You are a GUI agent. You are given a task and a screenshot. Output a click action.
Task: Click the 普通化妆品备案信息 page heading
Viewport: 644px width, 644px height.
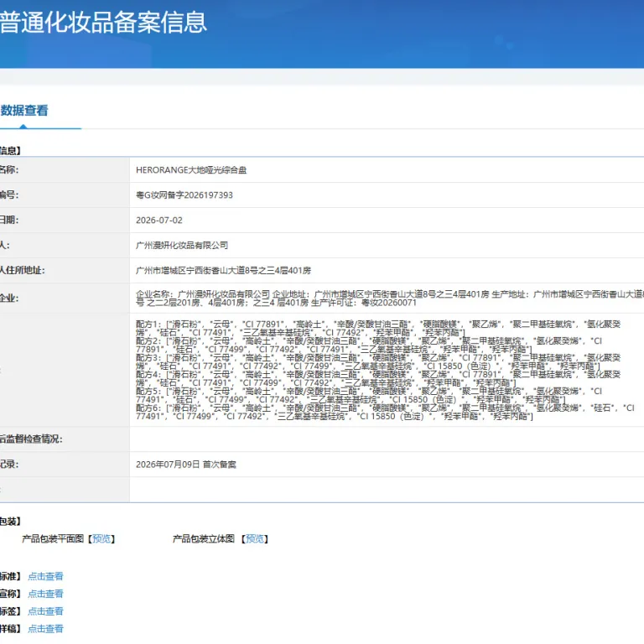(x=103, y=22)
